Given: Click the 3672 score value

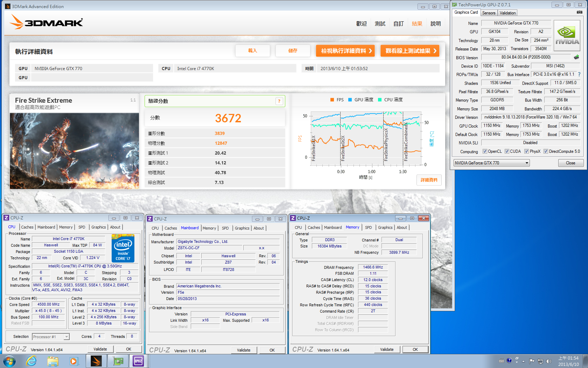Looking at the screenshot, I should click(228, 118).
